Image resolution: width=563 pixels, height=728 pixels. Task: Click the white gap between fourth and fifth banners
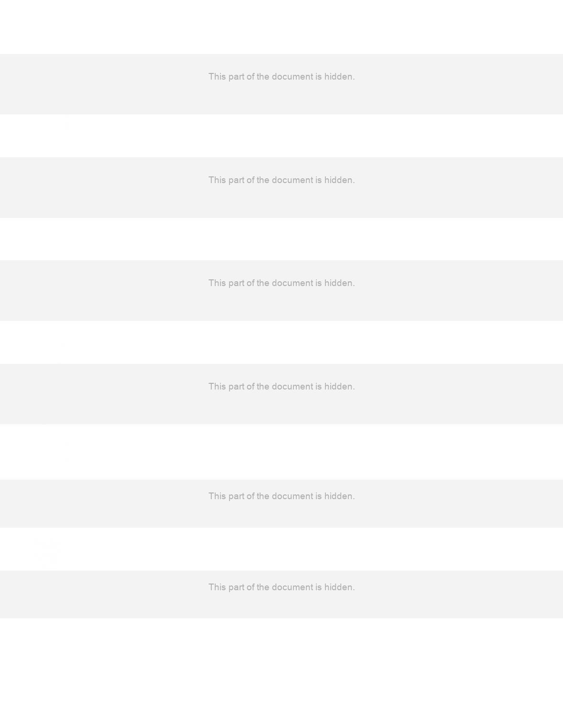click(x=281, y=452)
